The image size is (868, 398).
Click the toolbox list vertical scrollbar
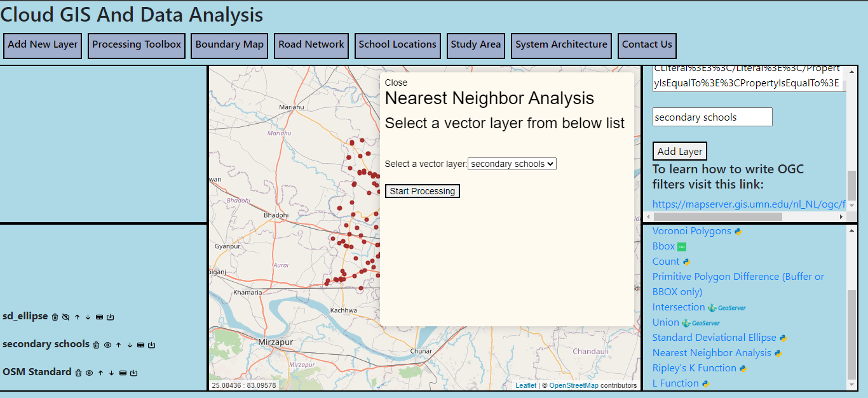[851, 330]
